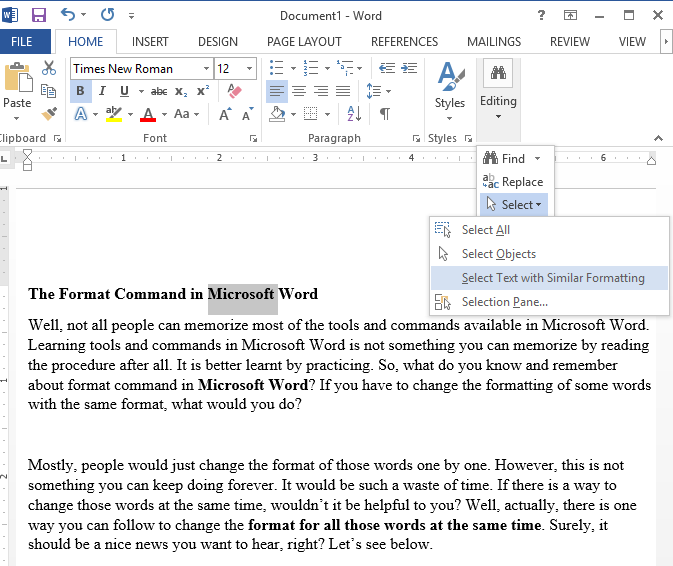673x566 pixels.
Task: Open underline style dropdown arrow
Action: point(141,91)
